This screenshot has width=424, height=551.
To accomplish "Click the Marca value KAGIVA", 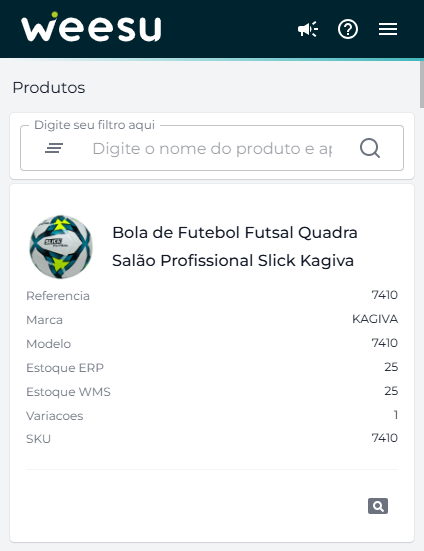I will pyautogui.click(x=375, y=319).
